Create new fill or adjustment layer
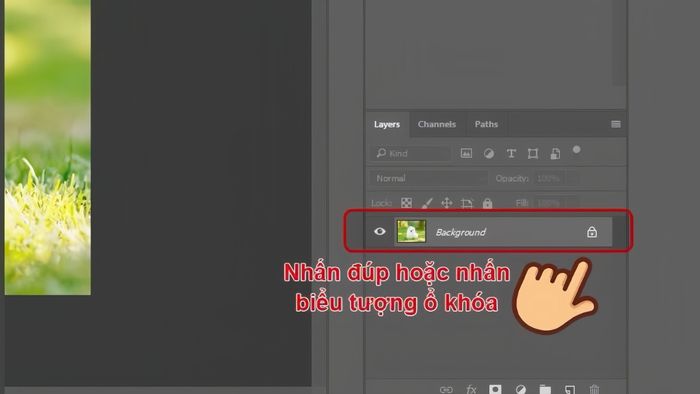The height and width of the screenshot is (394, 700). pos(521,390)
